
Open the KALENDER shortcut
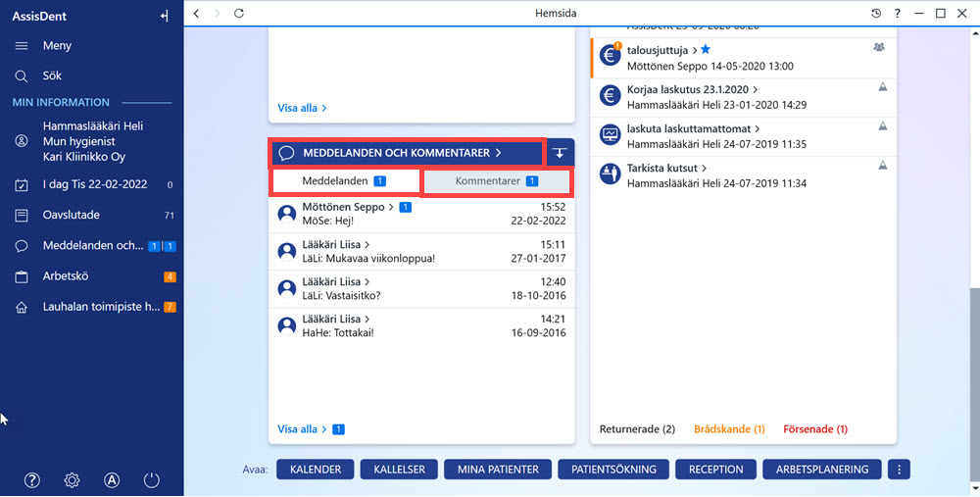[316, 470]
